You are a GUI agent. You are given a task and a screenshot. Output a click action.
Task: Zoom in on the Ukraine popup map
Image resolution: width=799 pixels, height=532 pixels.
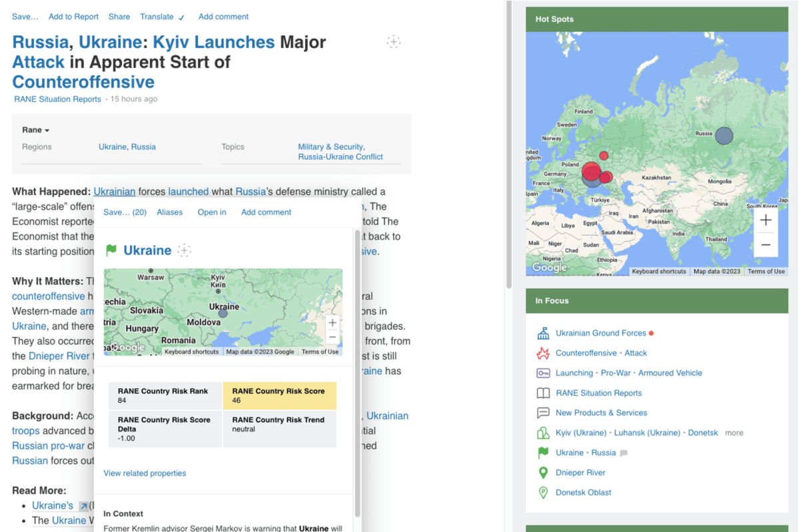pyautogui.click(x=333, y=323)
